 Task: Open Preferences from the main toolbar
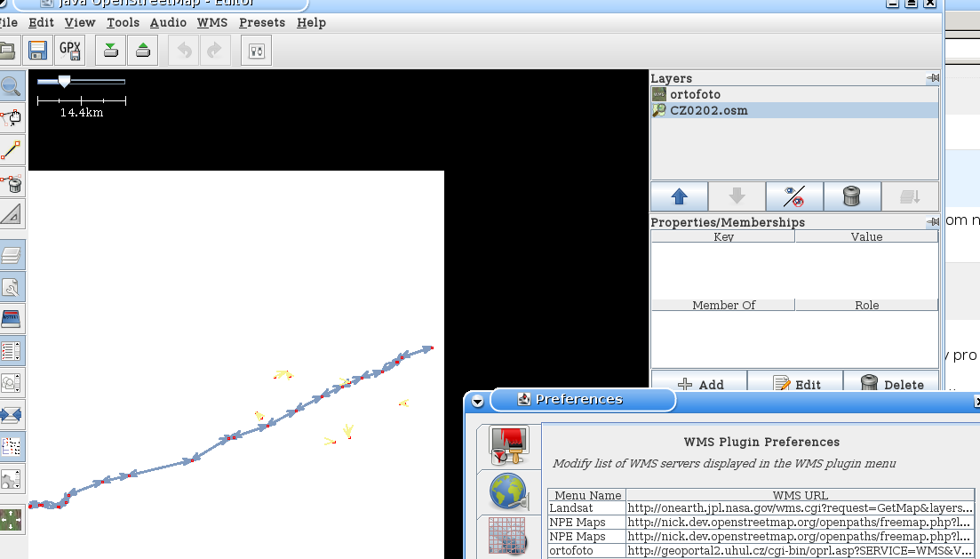point(256,50)
